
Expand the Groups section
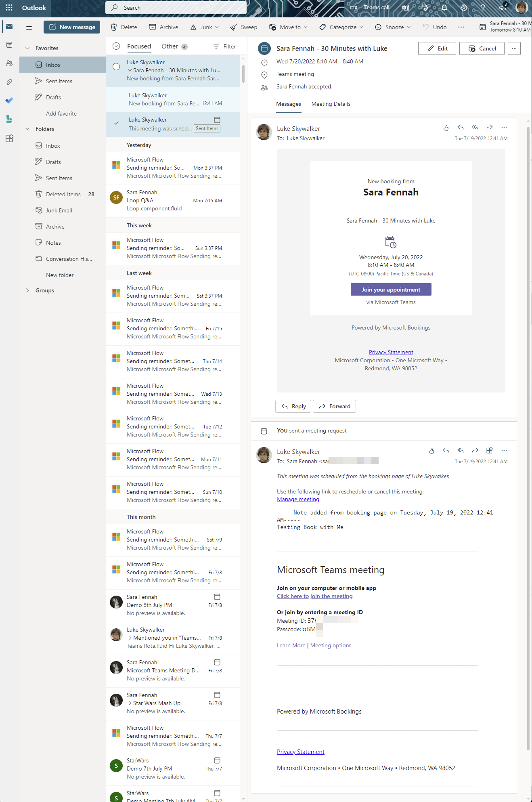pos(27,290)
